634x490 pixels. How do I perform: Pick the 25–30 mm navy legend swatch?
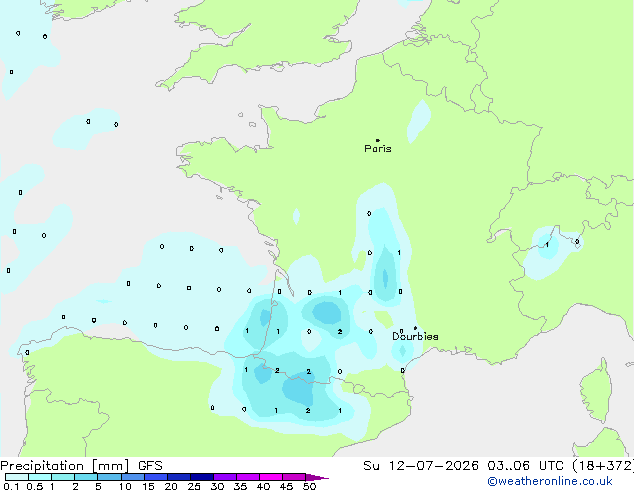click(x=202, y=477)
